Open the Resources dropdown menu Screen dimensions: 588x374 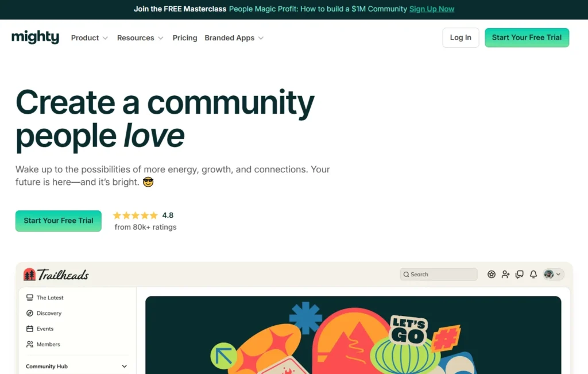tap(140, 38)
